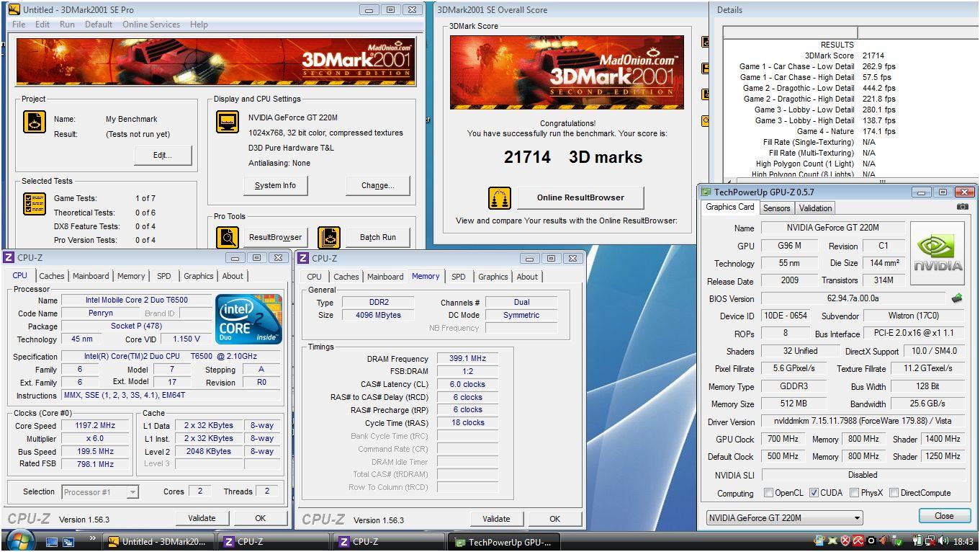Click the monitor icon in Display and CPU Settings
The width and height of the screenshot is (980, 552).
click(228, 122)
